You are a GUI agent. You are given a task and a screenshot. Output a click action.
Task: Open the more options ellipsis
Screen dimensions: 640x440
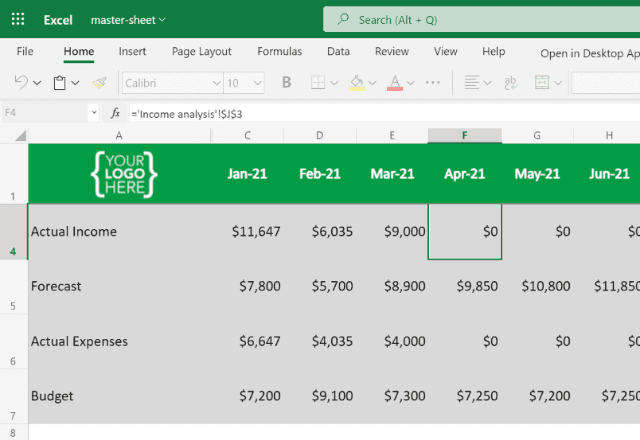coord(433,82)
